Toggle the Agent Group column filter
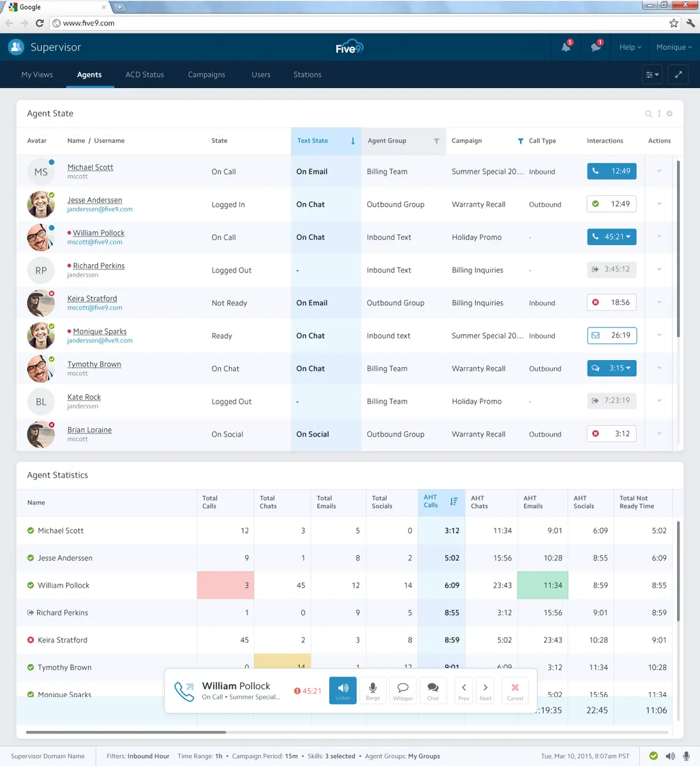Image resolution: width=700 pixels, height=766 pixels. coord(436,141)
